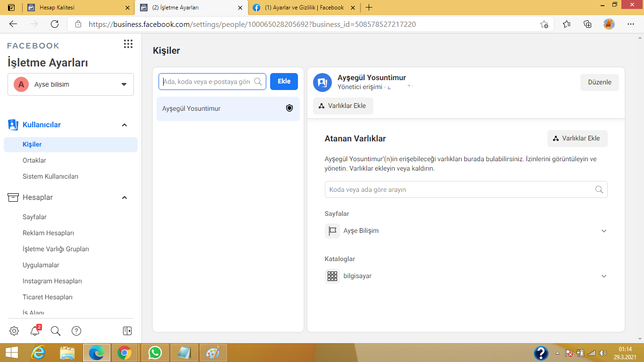Click the Düzenle button
The width and height of the screenshot is (644, 362).
(600, 82)
